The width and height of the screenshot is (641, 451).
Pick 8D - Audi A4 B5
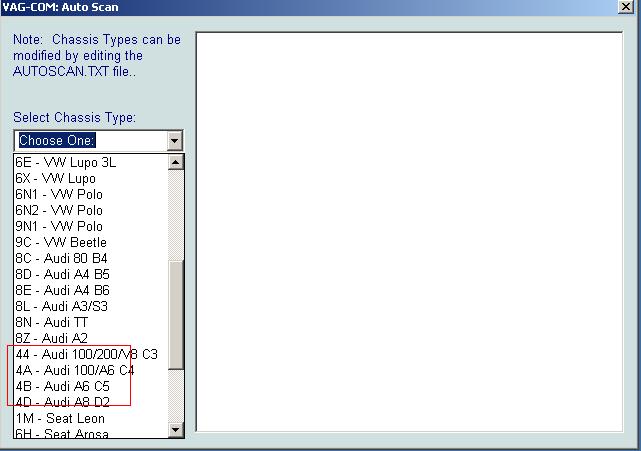point(62,274)
